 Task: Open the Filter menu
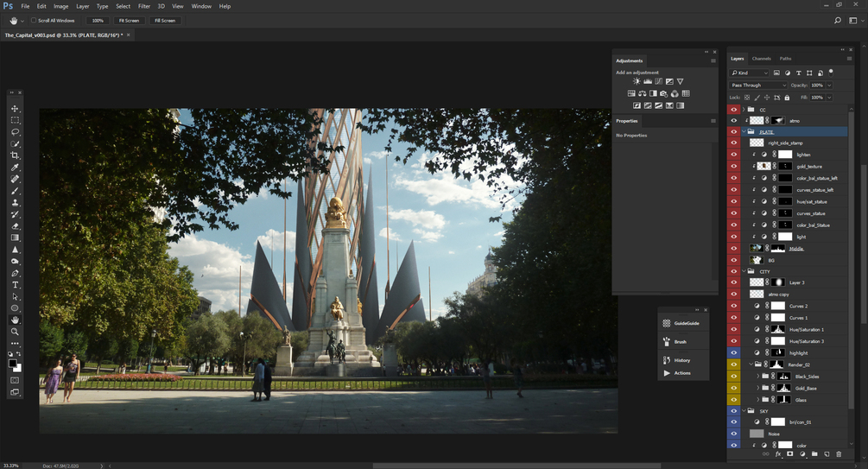[x=144, y=6]
